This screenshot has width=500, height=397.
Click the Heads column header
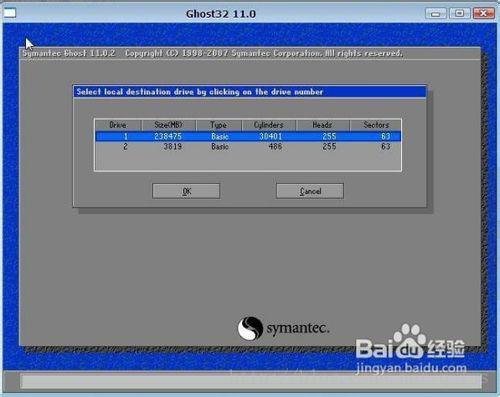coord(322,125)
